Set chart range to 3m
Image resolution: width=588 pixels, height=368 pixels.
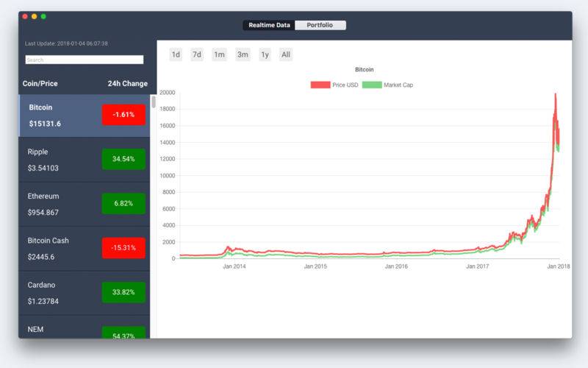(243, 54)
